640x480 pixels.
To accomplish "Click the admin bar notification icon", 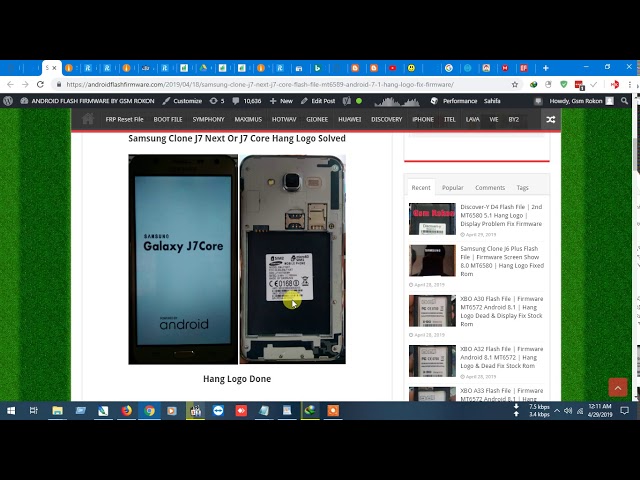I will tap(538, 101).
